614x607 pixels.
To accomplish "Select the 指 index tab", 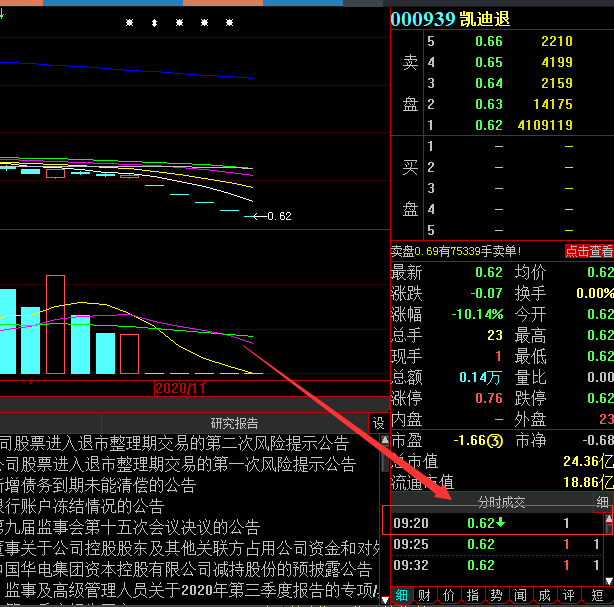I will click(x=472, y=595).
